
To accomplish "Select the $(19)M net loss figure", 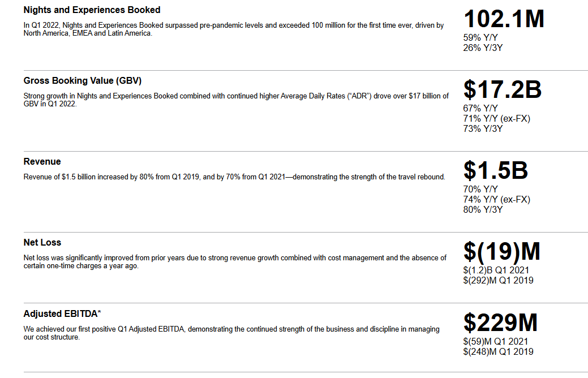I will (502, 251).
